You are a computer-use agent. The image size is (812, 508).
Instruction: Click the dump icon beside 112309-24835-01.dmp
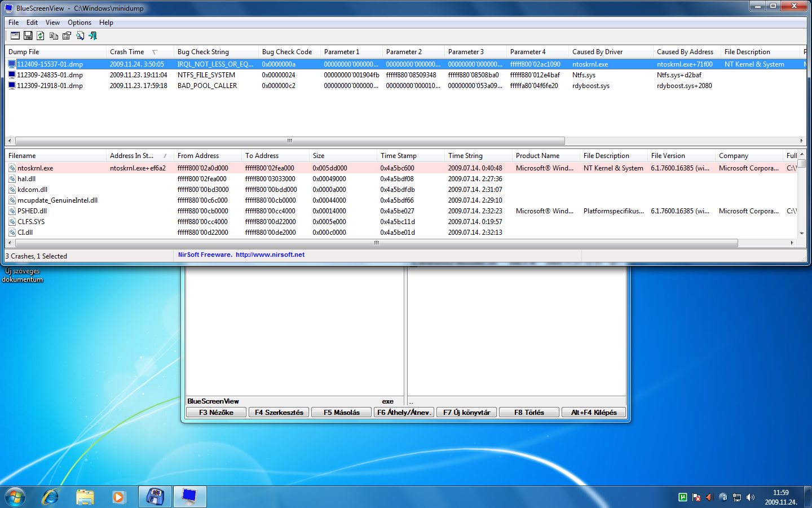(12, 75)
